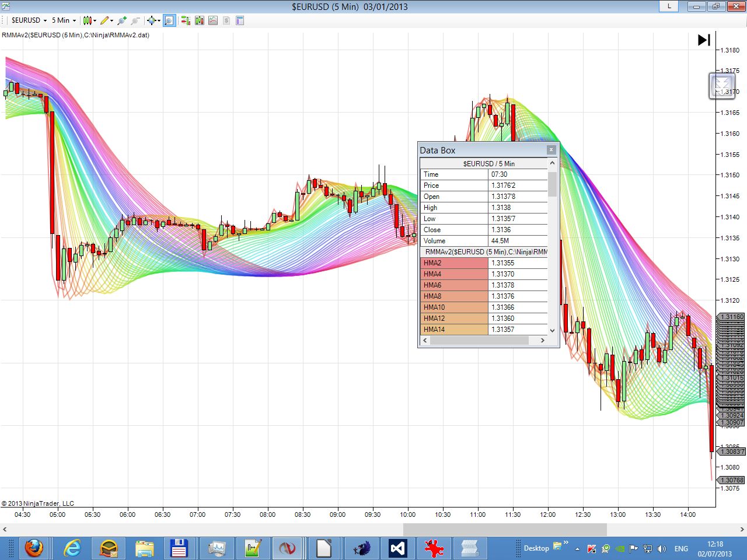The height and width of the screenshot is (560, 747).
Task: Open the blank document taskbar icon
Action: click(x=324, y=548)
